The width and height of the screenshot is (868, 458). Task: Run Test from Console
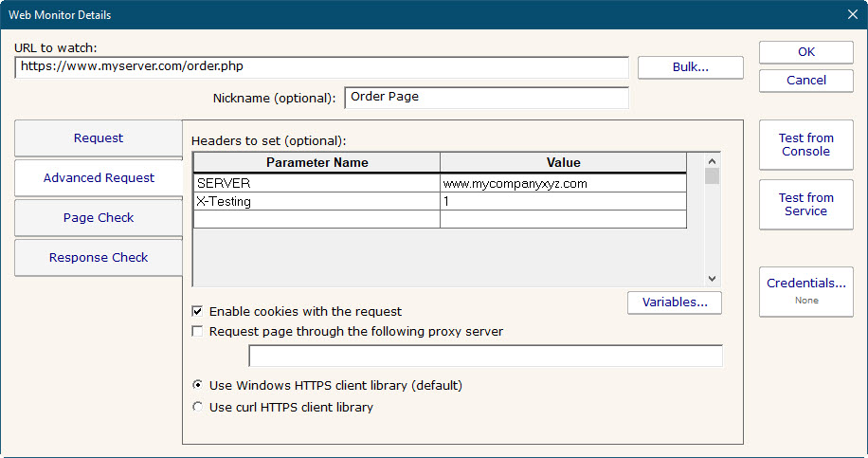[805, 145]
